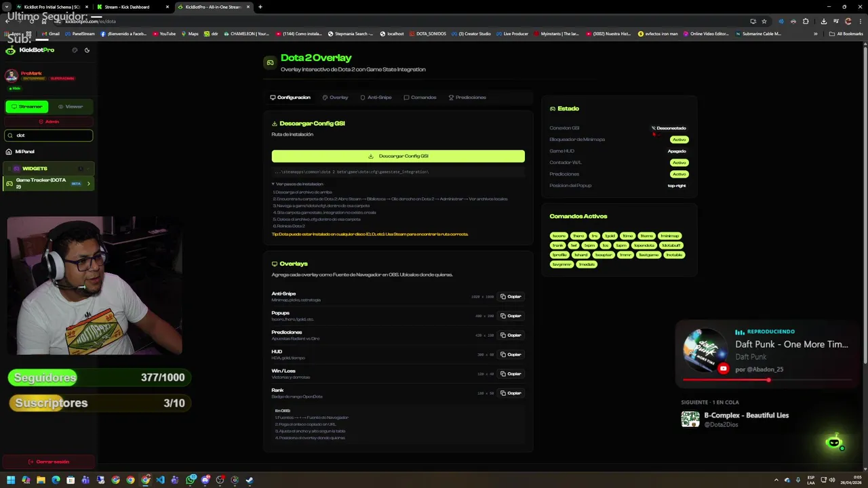Click the !lastgame command chip
Image resolution: width=868 pixels, height=488 pixels.
(x=648, y=255)
